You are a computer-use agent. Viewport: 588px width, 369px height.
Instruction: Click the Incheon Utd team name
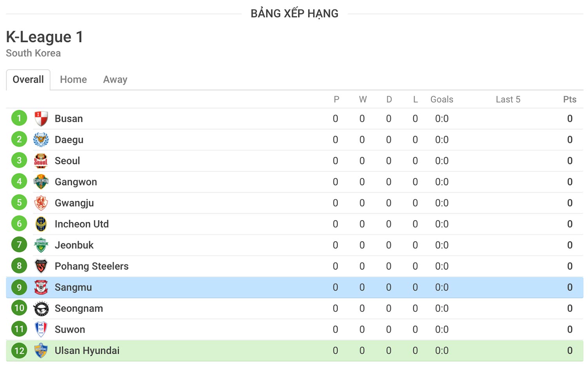click(x=82, y=224)
